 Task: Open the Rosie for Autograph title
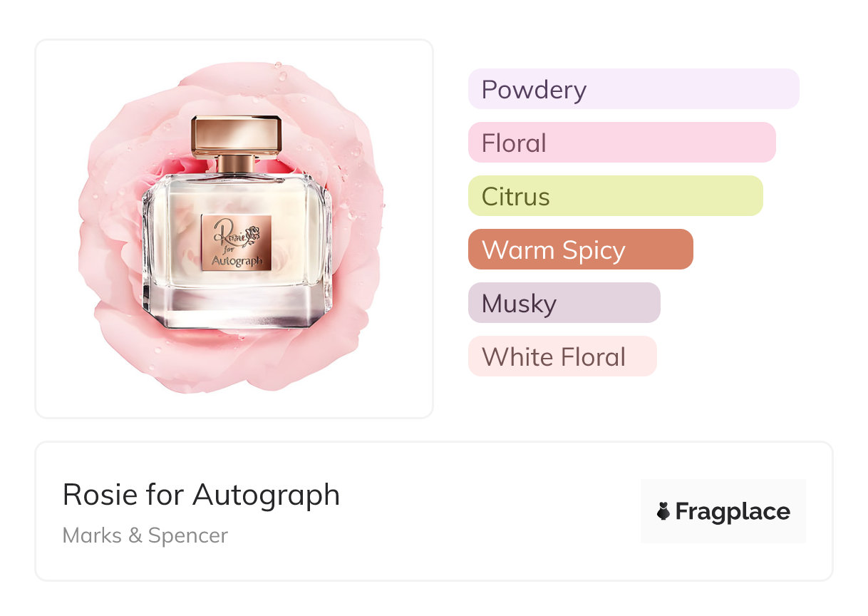coord(201,495)
